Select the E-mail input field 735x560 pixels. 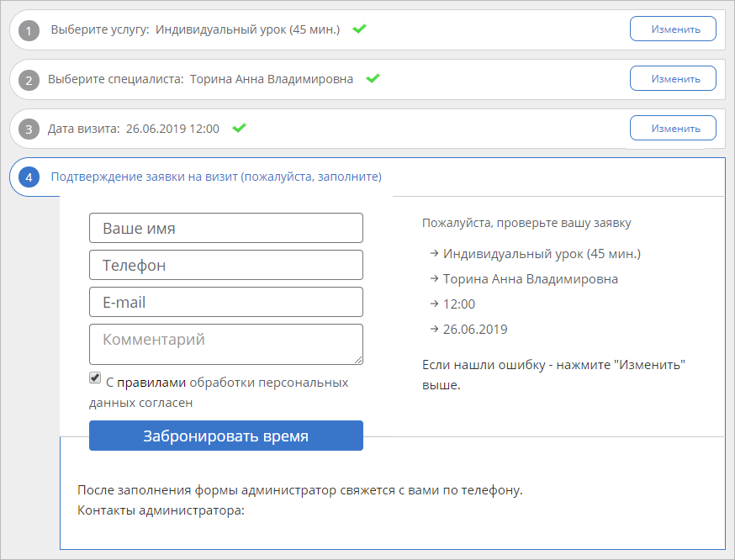[x=225, y=302]
